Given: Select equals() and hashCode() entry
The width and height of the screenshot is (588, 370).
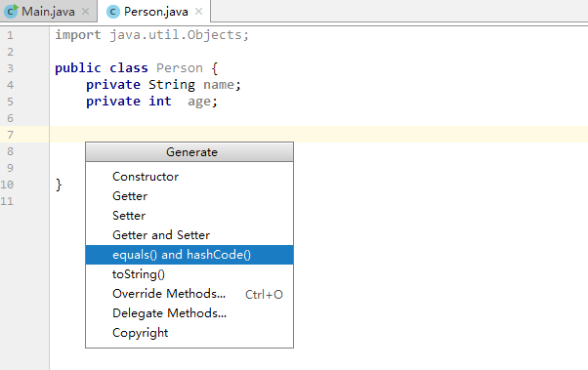Looking at the screenshot, I should coord(189,255).
